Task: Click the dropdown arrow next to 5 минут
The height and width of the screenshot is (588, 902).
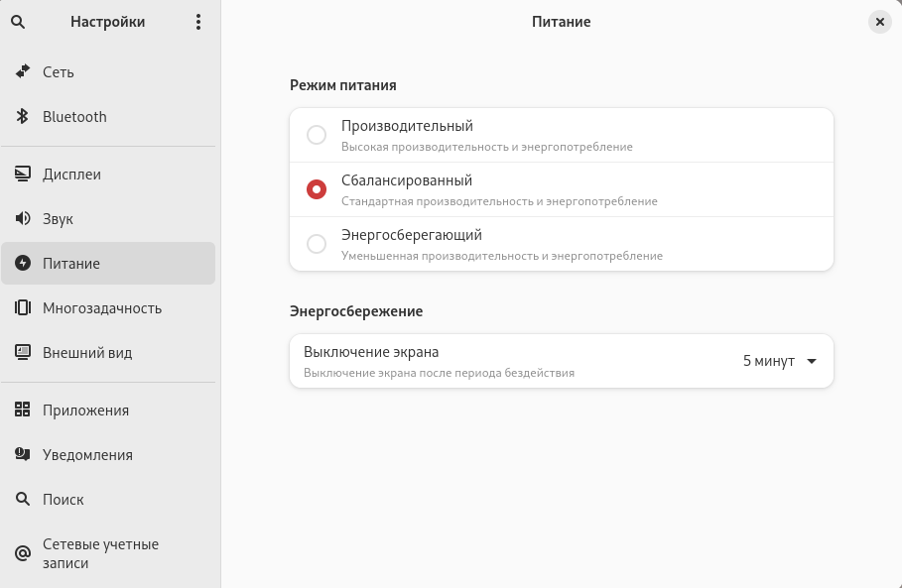Action: point(812,361)
